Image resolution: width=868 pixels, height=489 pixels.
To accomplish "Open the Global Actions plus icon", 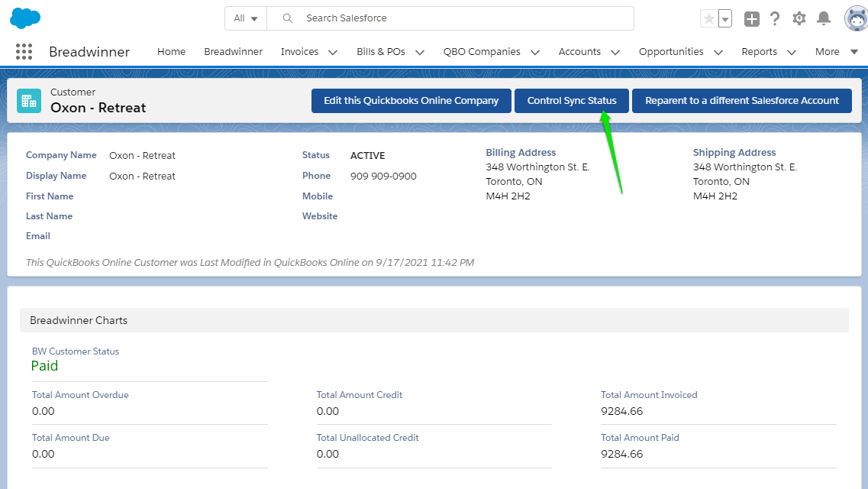I will (752, 19).
